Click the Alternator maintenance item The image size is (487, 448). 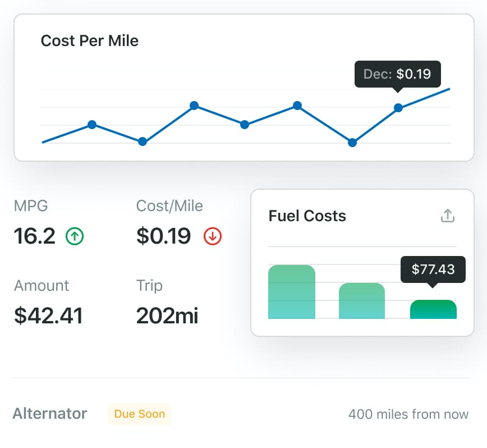(x=49, y=414)
